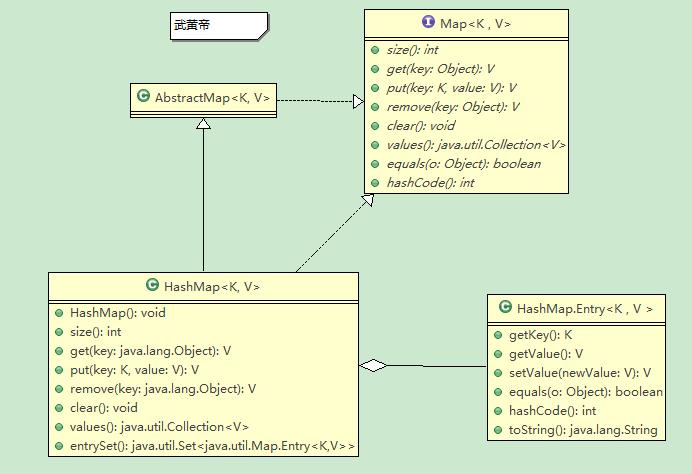This screenshot has width=692, height=474.
Task: Click the interface icon beside Map<K , V>
Action: [x=428, y=22]
